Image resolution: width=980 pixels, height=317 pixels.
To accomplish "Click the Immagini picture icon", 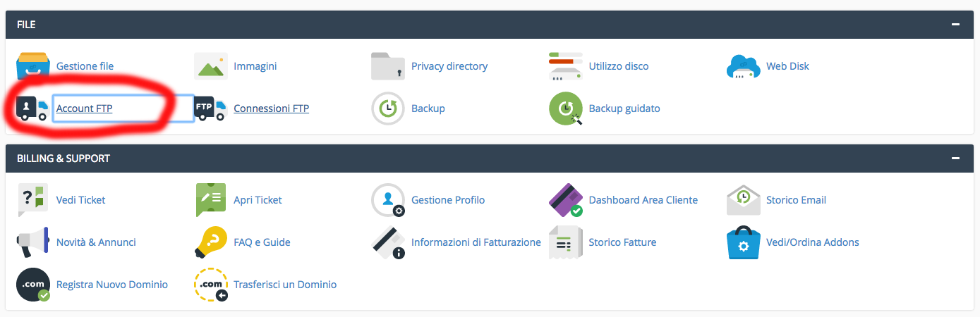I will click(211, 66).
